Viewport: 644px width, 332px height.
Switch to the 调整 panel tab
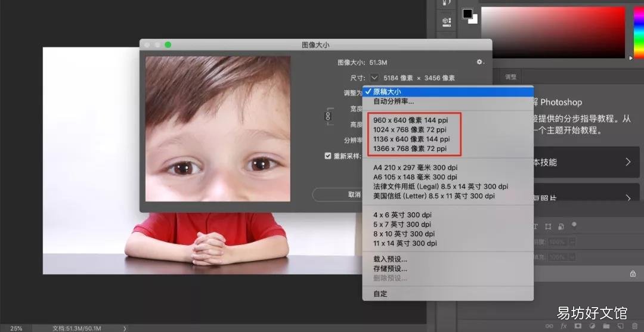(x=511, y=77)
